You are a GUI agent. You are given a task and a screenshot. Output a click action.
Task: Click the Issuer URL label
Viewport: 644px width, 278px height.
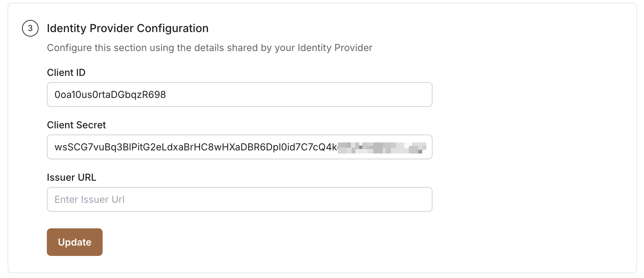(72, 177)
